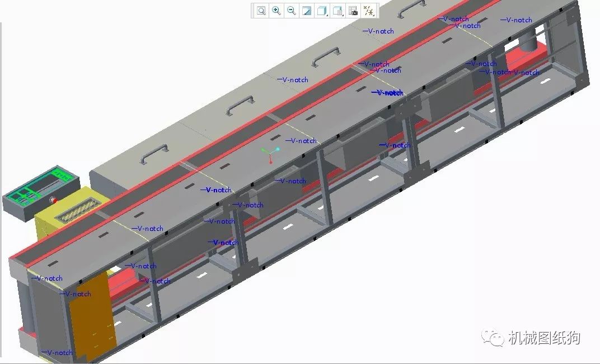
Task: Click the Refit view icon
Action: pyautogui.click(x=261, y=11)
